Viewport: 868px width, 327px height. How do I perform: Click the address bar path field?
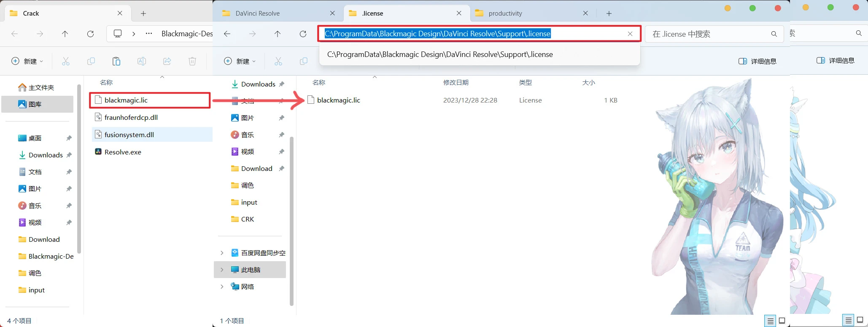[479, 34]
